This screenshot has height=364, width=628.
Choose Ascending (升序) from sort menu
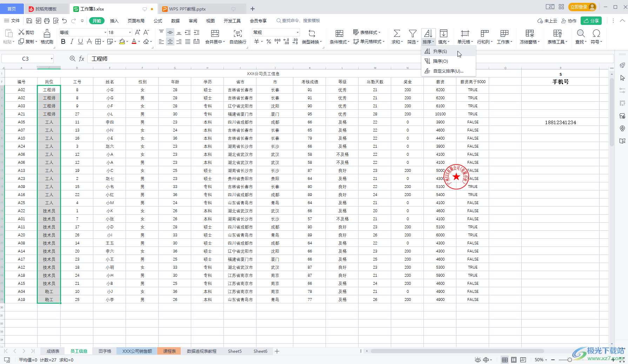[x=448, y=51]
